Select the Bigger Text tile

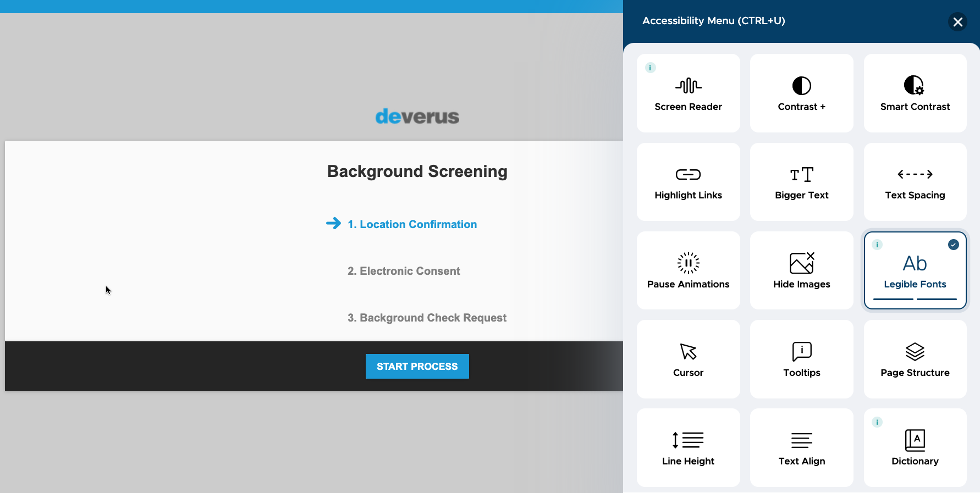pos(801,182)
